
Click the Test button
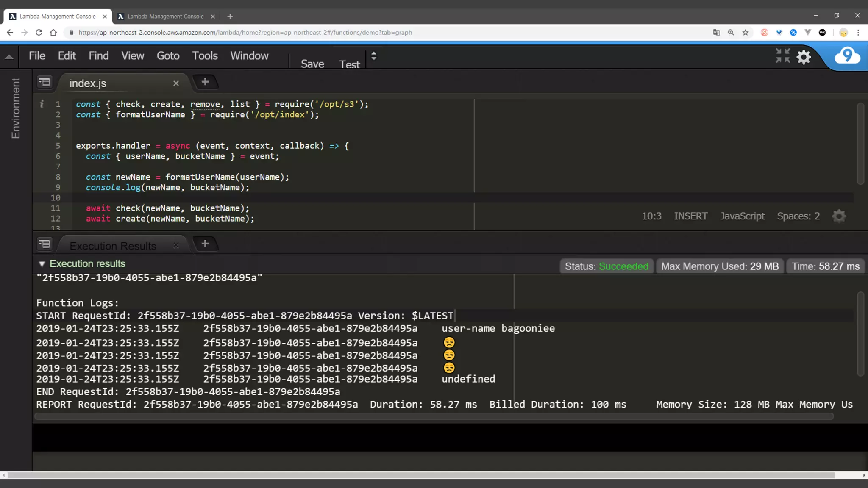coord(349,64)
